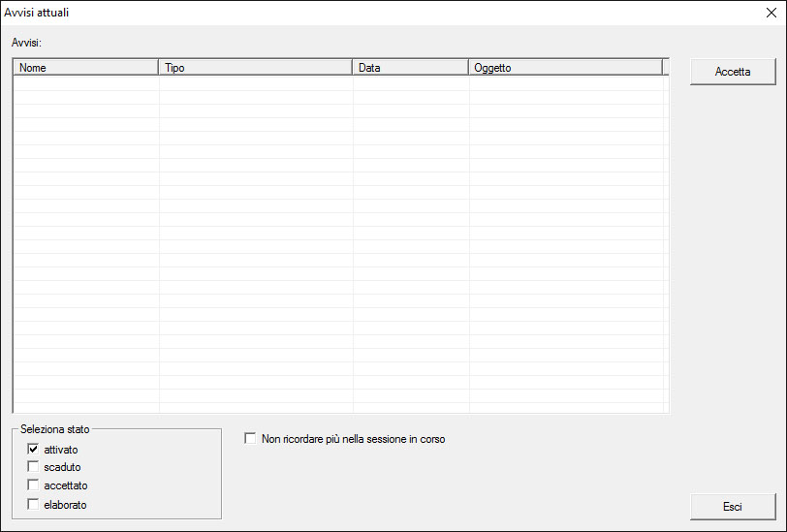The height and width of the screenshot is (532, 787).
Task: Click the first empty row under Nome column
Action: coord(85,84)
